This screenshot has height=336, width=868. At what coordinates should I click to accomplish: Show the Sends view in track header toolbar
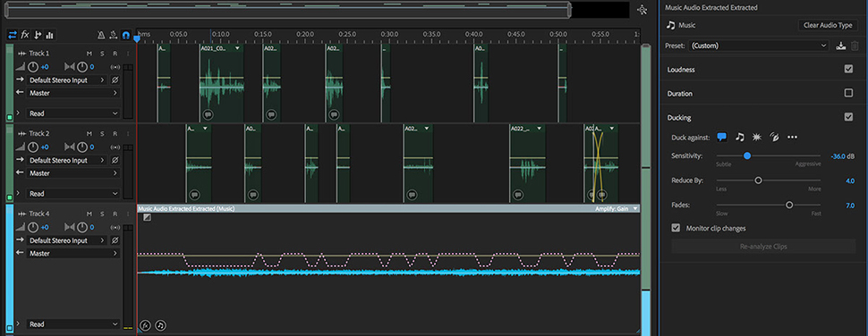click(x=38, y=35)
